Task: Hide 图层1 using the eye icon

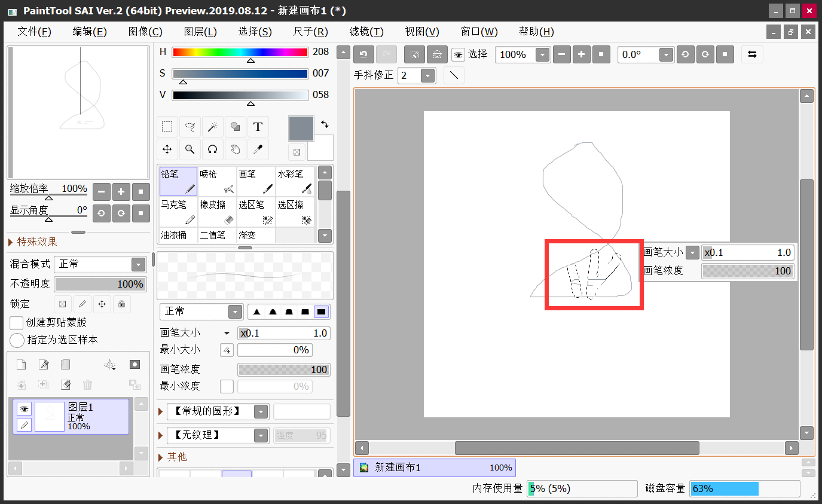Action: (24, 409)
